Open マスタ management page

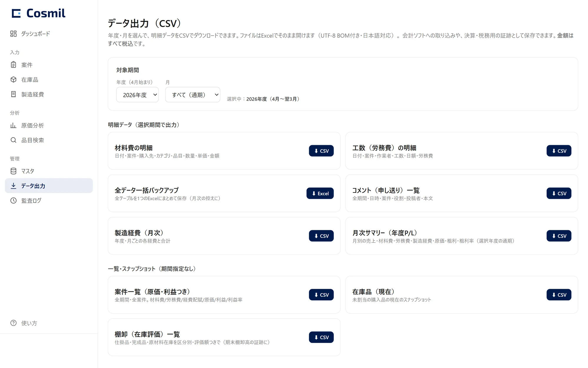[x=49, y=171]
